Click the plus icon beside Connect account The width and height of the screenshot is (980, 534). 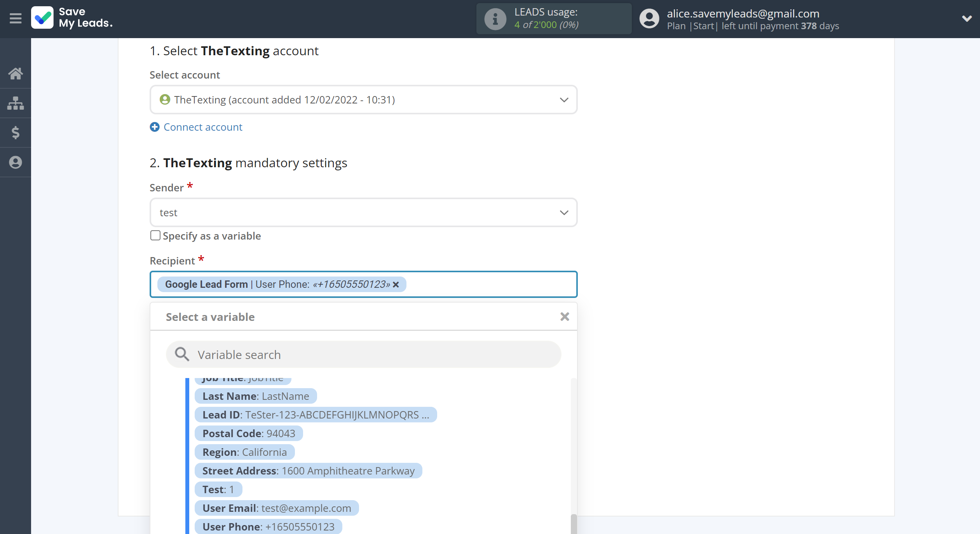click(155, 127)
